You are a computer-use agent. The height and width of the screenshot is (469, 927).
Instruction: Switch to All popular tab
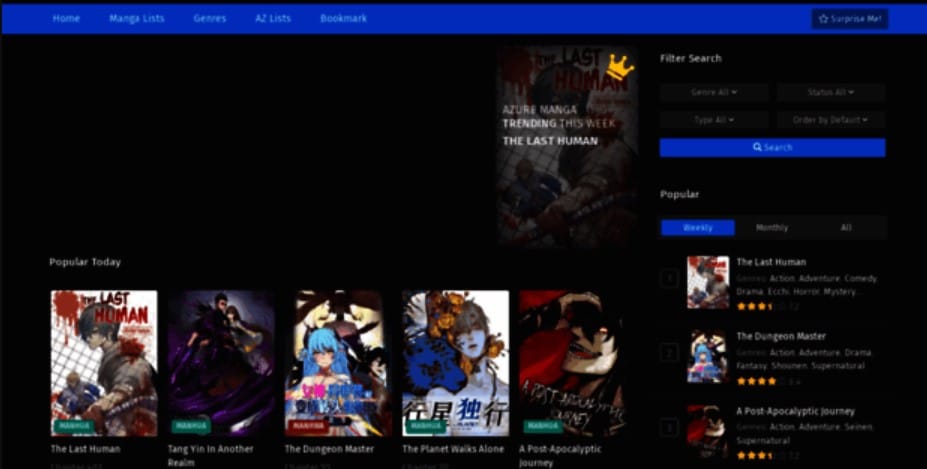846,228
